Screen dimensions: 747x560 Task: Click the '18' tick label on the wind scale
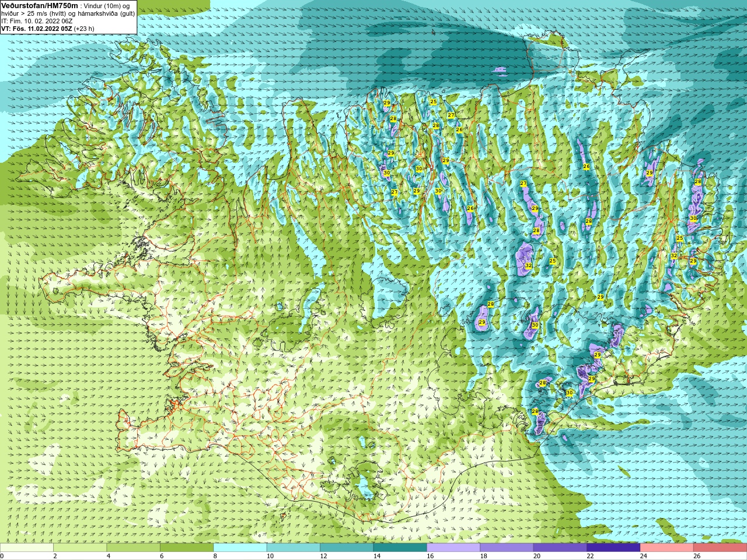click(x=483, y=556)
